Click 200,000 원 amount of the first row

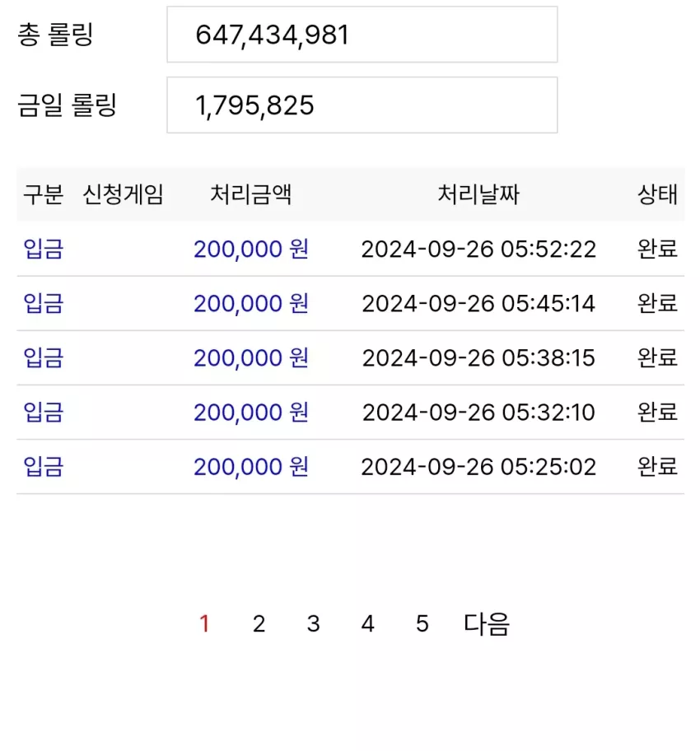coord(251,249)
